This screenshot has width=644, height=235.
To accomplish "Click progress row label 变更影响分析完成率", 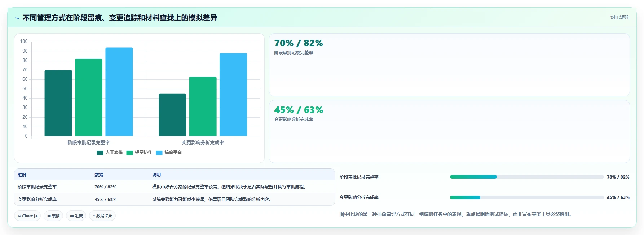I will click(359, 197).
